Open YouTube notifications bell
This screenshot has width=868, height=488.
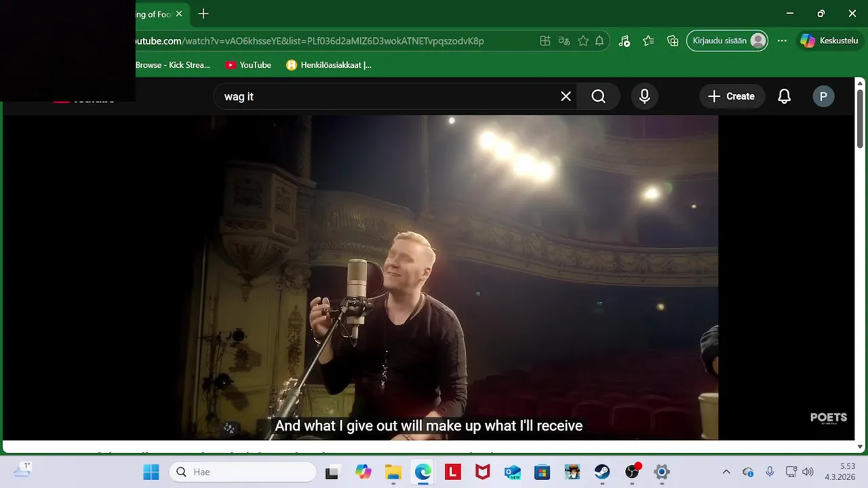tap(784, 96)
